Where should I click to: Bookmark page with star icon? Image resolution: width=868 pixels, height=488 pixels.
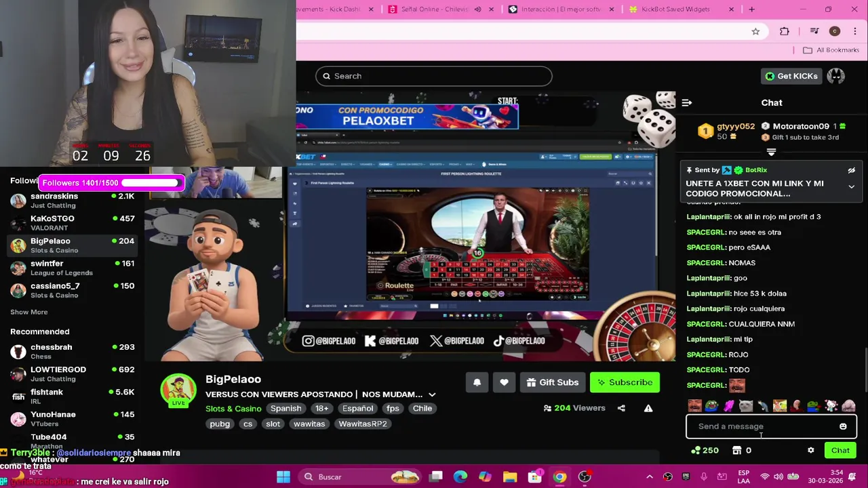755,31
